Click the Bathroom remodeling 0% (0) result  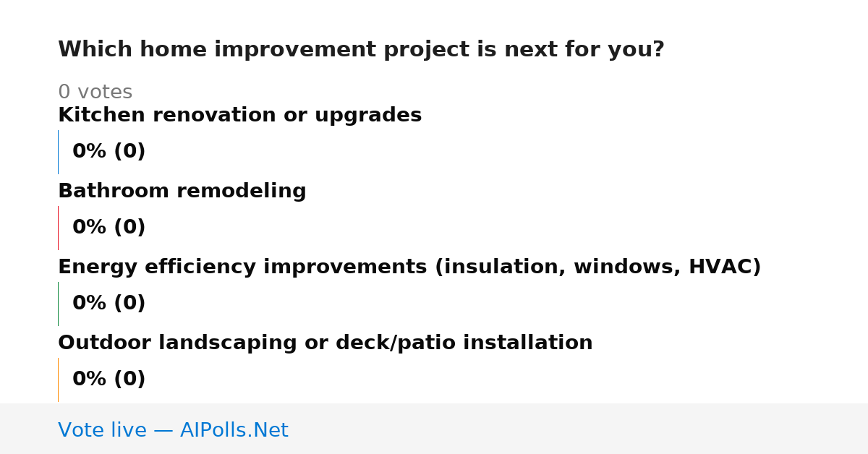109,228
